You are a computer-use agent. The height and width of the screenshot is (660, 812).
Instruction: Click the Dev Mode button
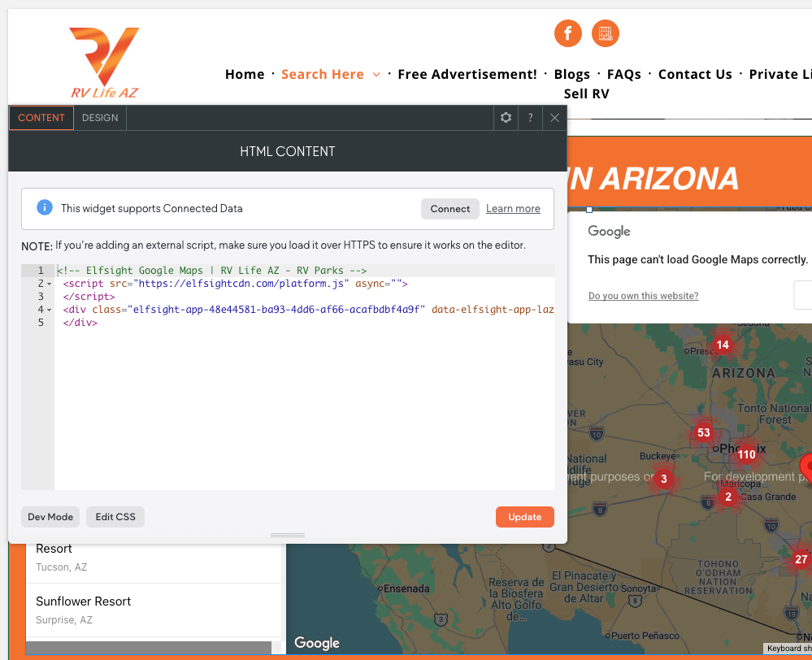pyautogui.click(x=50, y=517)
